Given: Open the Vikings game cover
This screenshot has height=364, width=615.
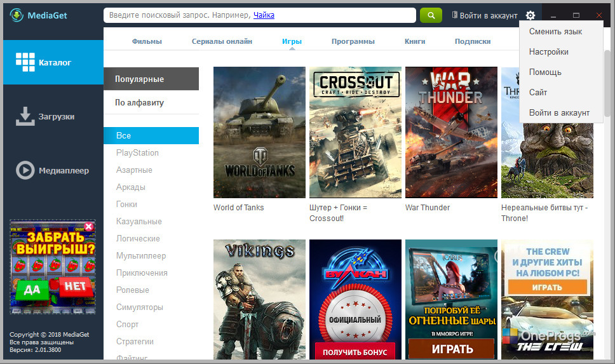Looking at the screenshot, I should coord(259,299).
